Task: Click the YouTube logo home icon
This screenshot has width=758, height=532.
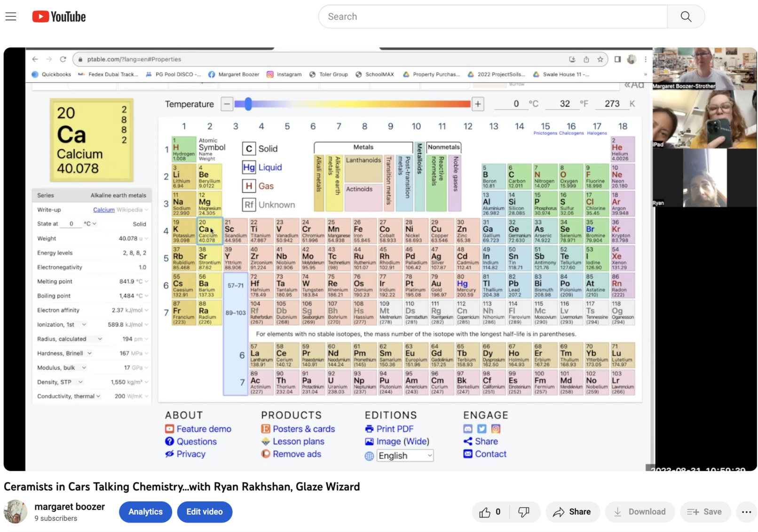Action: (59, 17)
